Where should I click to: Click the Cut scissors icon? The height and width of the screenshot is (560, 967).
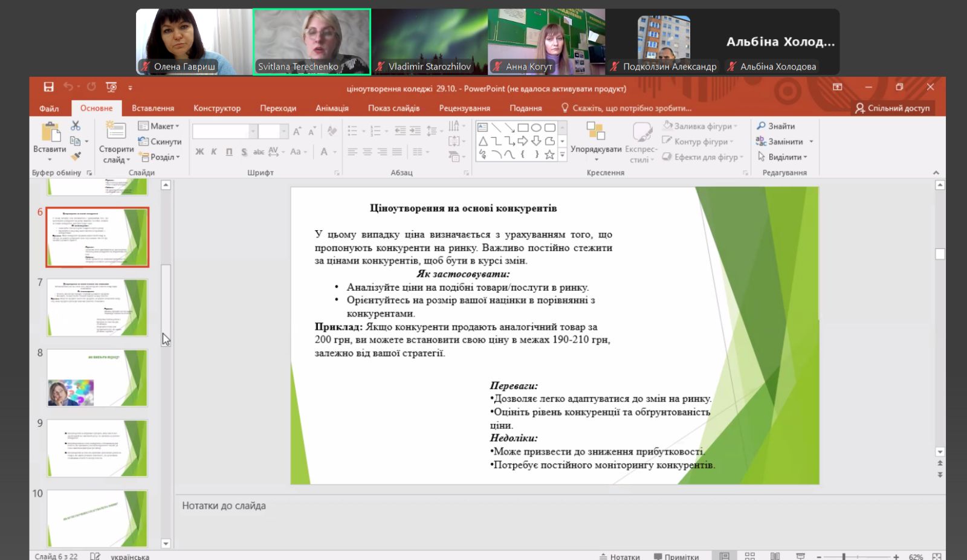coord(76,126)
